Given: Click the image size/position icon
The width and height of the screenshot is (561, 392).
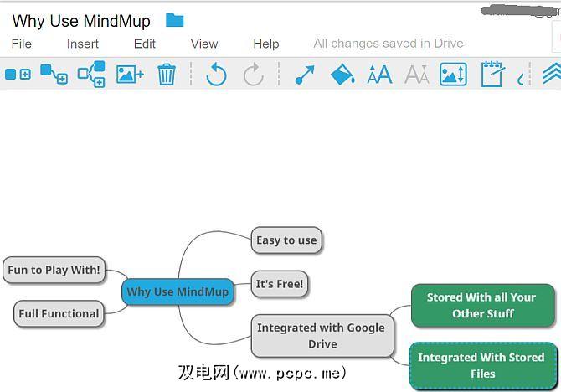Looking at the screenshot, I should click(x=453, y=74).
